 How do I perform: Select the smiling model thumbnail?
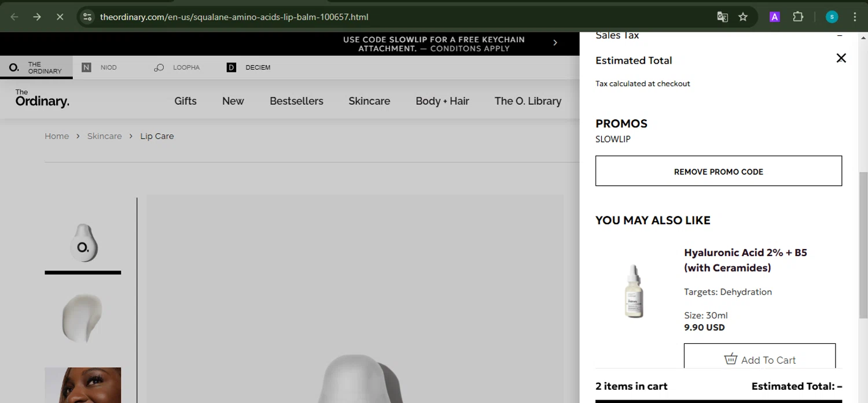coord(83,385)
